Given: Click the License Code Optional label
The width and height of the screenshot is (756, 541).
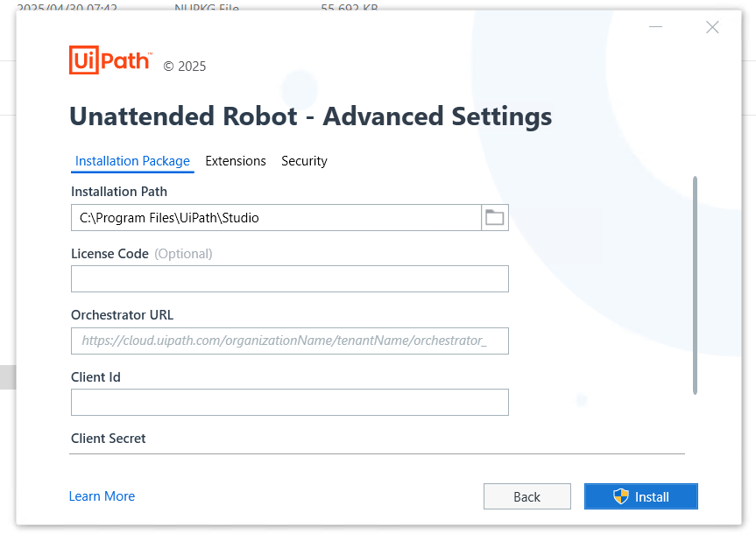Looking at the screenshot, I should pos(183,254).
